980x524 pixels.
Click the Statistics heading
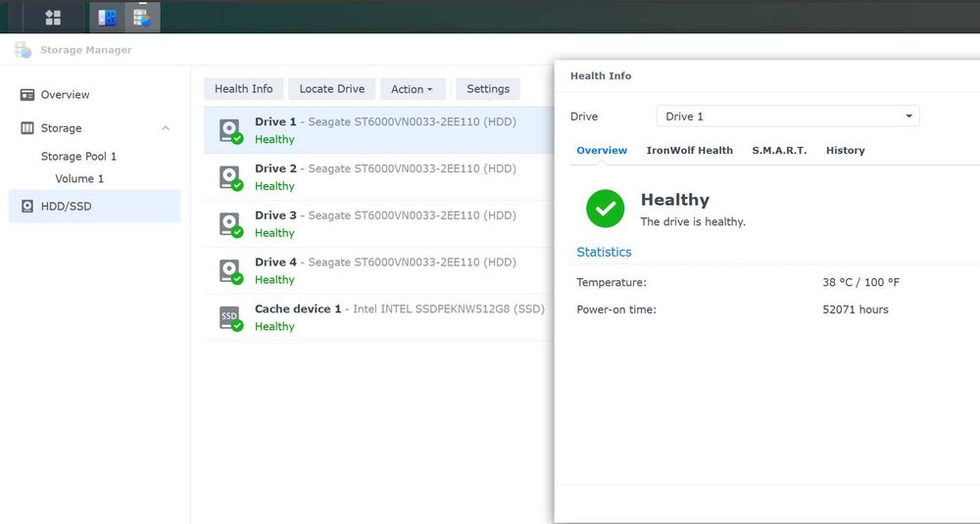click(604, 253)
